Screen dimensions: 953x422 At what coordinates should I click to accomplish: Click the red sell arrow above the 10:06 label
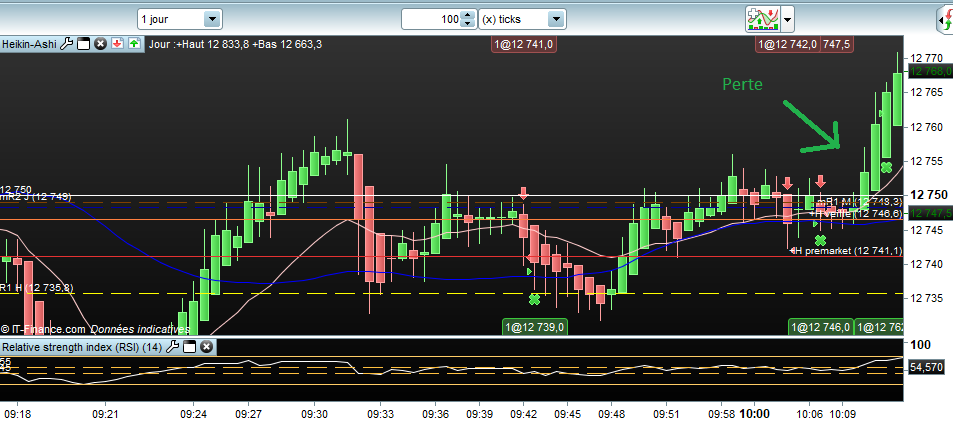tap(821, 181)
